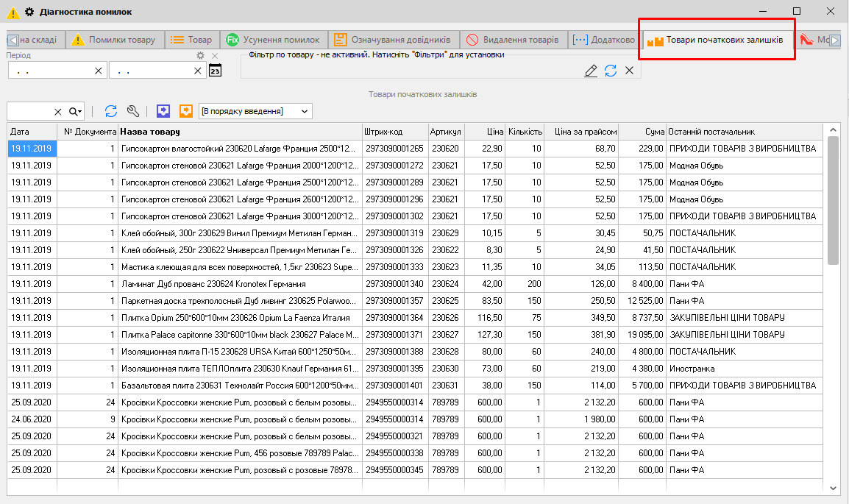Clear the product filter with X
The height and width of the screenshot is (504, 849).
click(630, 71)
